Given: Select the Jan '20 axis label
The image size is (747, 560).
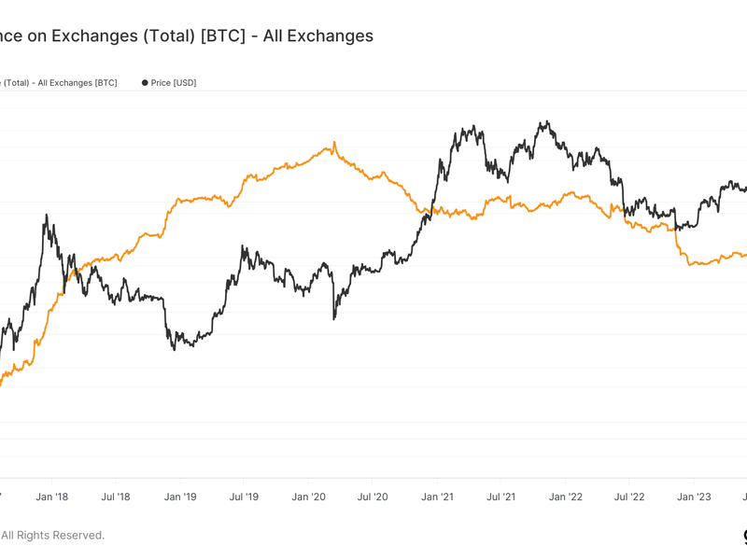Looking at the screenshot, I should (309, 497).
